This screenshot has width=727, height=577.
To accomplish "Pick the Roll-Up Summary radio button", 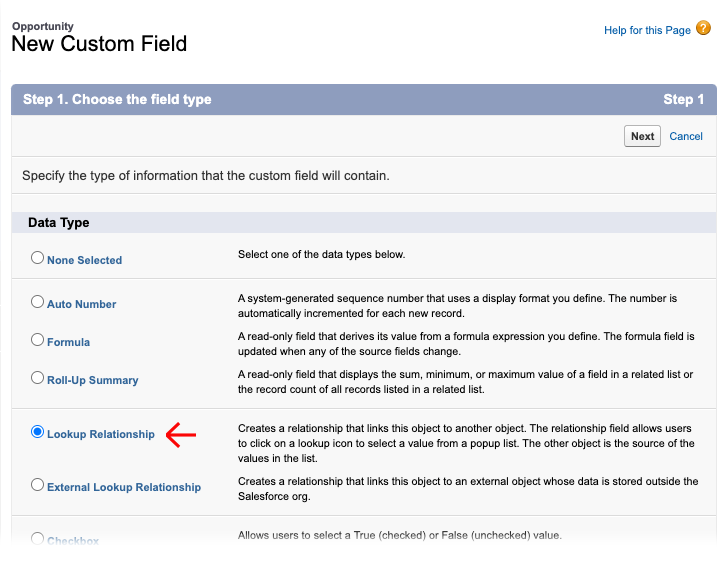I will [x=37, y=378].
